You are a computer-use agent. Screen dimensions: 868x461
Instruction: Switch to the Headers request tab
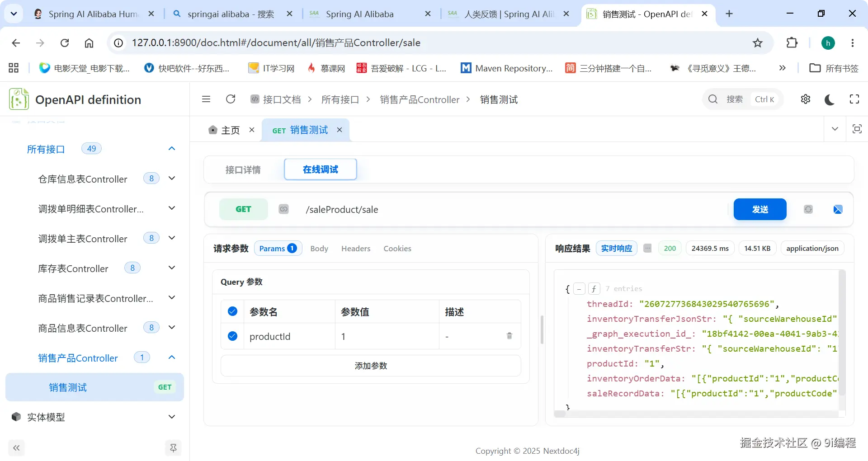(356, 249)
